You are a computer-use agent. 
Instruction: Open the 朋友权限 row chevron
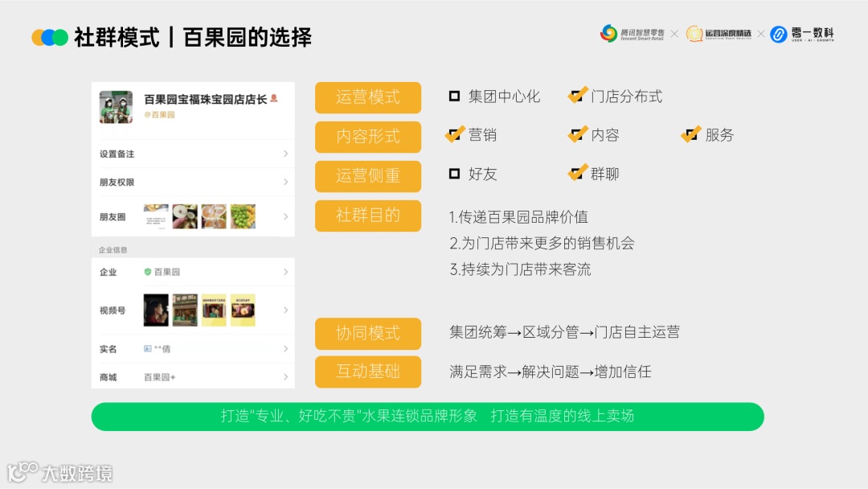coord(285,182)
